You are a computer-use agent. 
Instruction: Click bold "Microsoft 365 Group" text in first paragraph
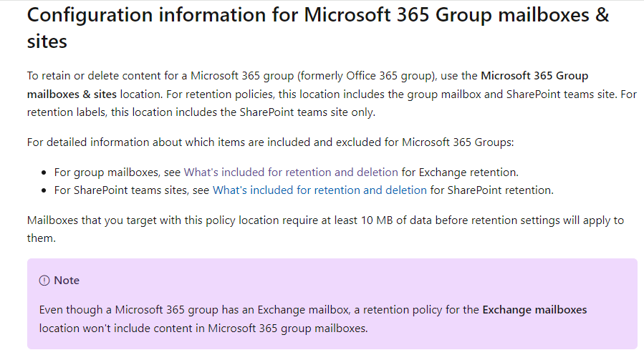[x=534, y=76]
